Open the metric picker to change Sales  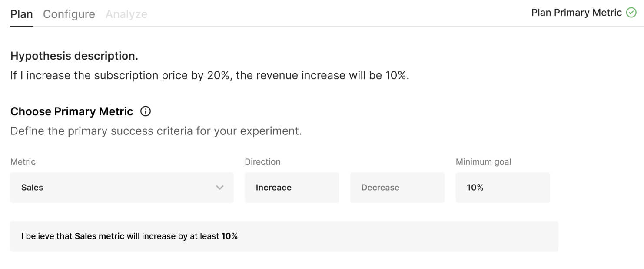(x=122, y=188)
